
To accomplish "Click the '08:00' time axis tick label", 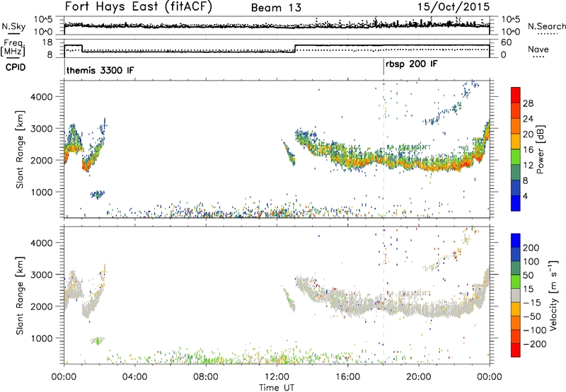I will click(x=205, y=377).
